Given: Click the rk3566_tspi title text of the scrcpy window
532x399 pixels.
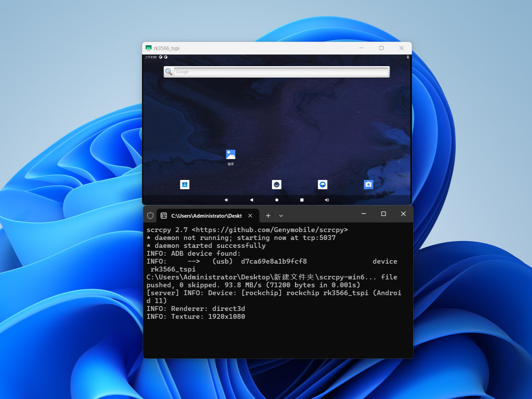Looking at the screenshot, I should point(167,48).
